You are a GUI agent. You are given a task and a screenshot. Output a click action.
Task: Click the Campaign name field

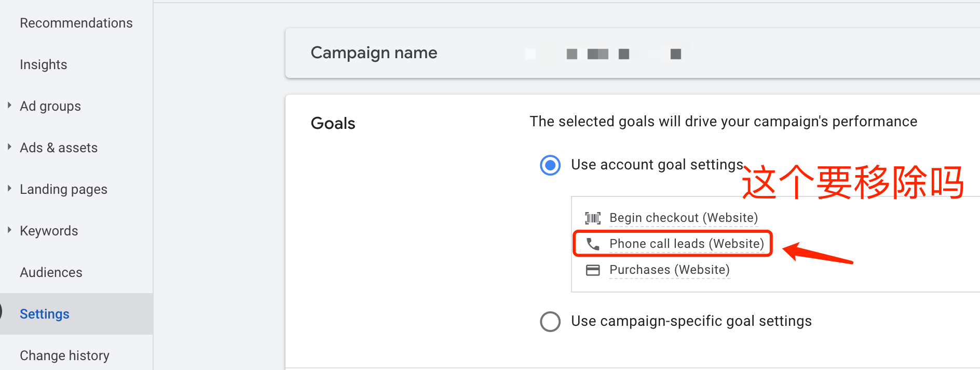(373, 52)
